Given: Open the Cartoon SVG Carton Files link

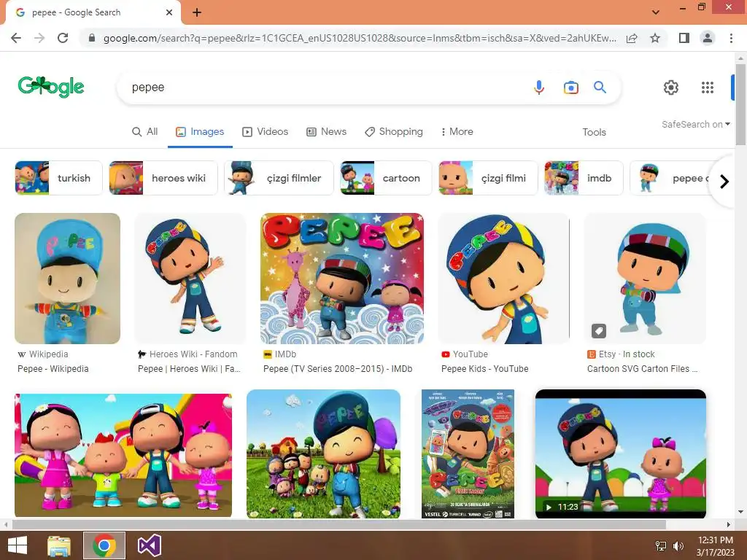Looking at the screenshot, I should (x=642, y=368).
